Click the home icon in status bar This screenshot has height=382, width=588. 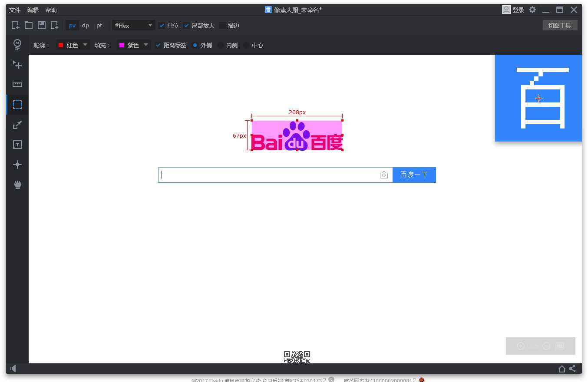pyautogui.click(x=562, y=369)
